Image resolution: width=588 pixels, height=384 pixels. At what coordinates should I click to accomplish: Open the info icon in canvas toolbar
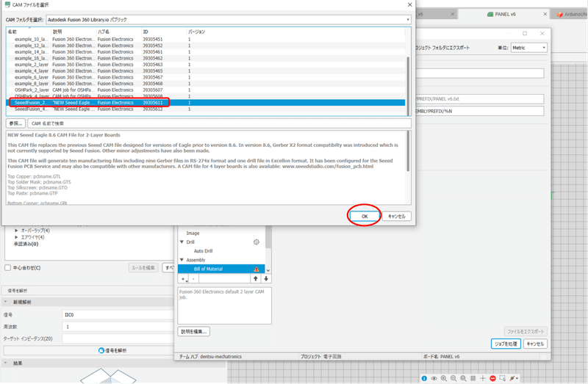click(x=424, y=378)
